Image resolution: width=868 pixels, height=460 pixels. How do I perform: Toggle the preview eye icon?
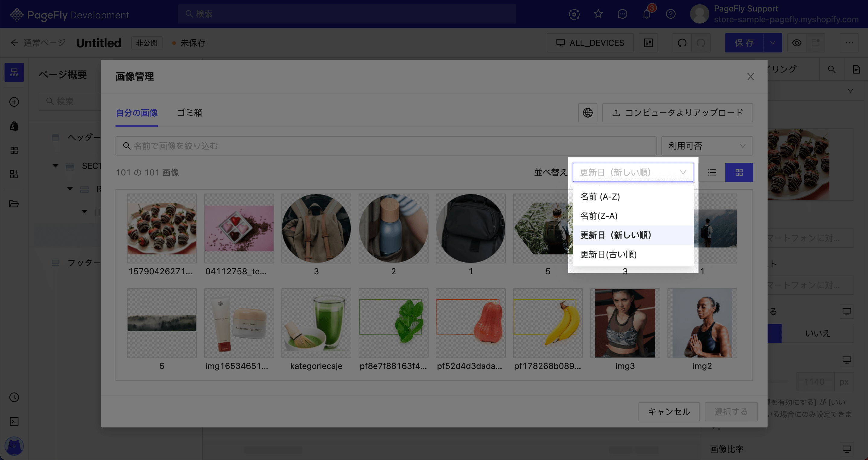coord(797,43)
